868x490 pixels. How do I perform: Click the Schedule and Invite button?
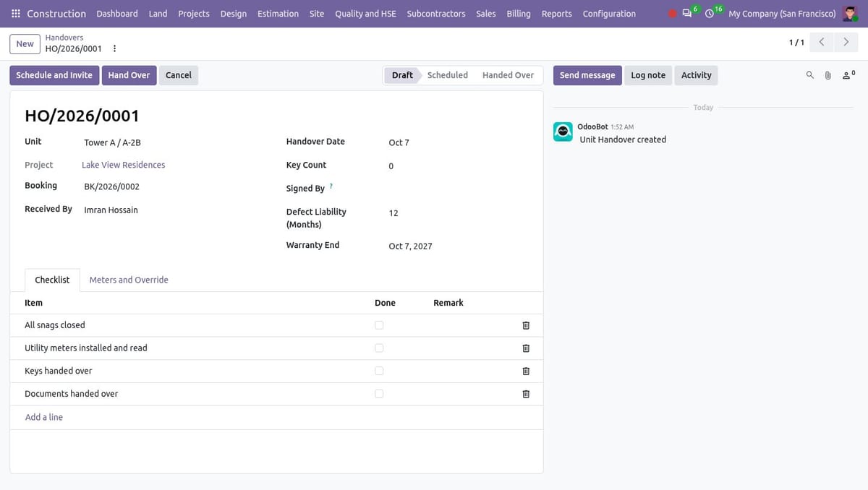tap(54, 75)
